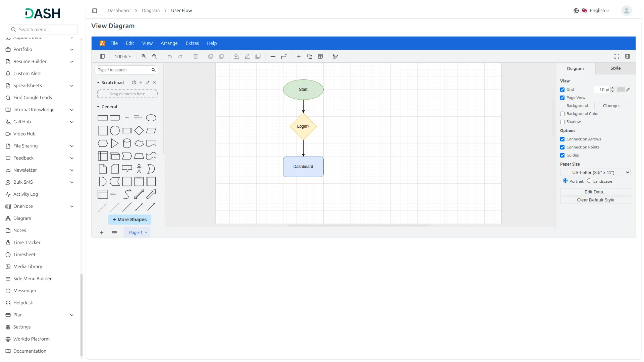Open the Paper Size US-Letter dropdown

pyautogui.click(x=595, y=173)
